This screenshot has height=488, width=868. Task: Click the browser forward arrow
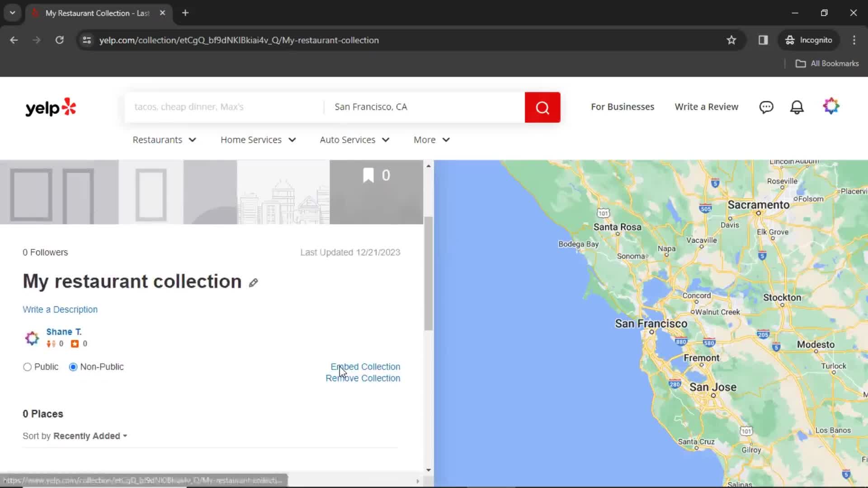click(37, 40)
